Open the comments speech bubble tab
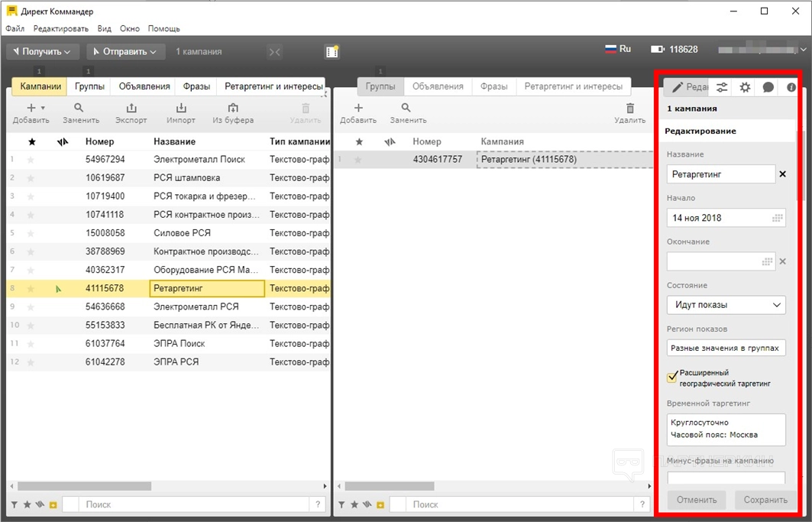 click(x=768, y=87)
